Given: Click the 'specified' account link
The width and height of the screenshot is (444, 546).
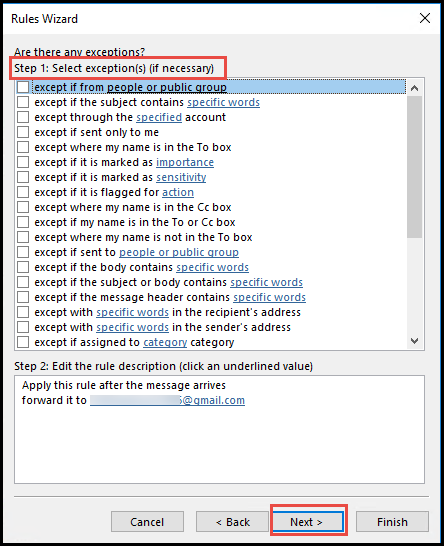Looking at the screenshot, I should (x=159, y=117).
